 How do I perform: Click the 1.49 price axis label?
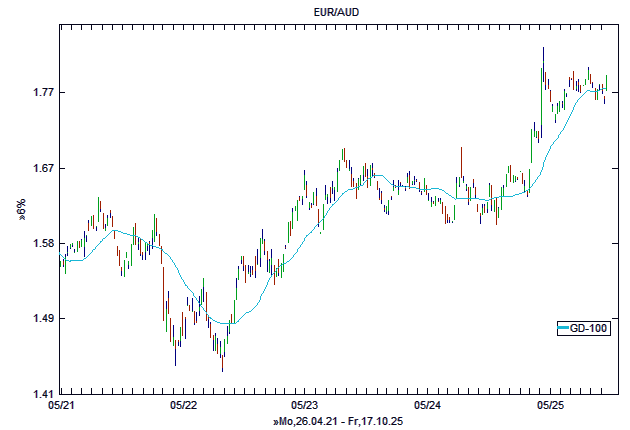(40, 319)
